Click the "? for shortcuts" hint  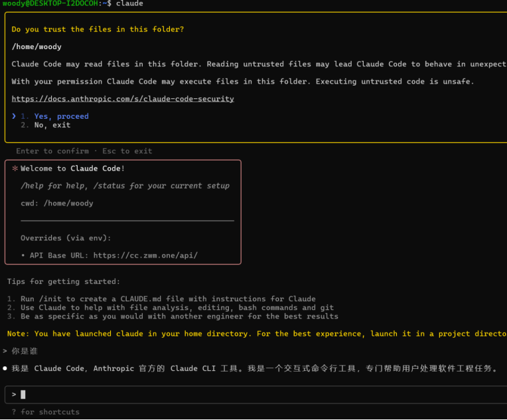point(46,412)
